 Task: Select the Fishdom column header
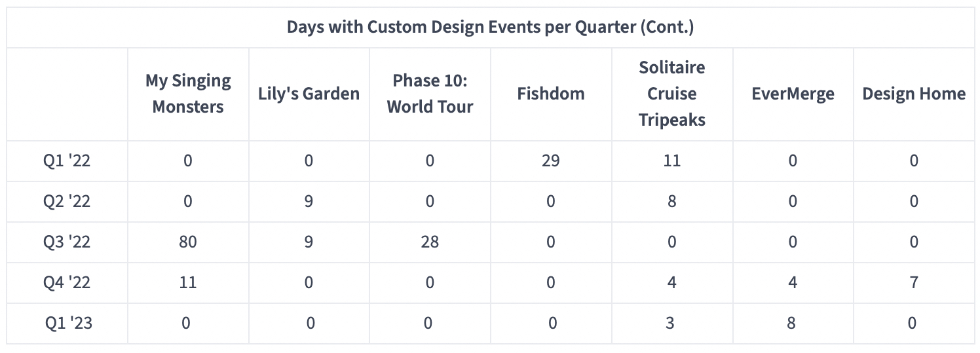[x=551, y=94]
